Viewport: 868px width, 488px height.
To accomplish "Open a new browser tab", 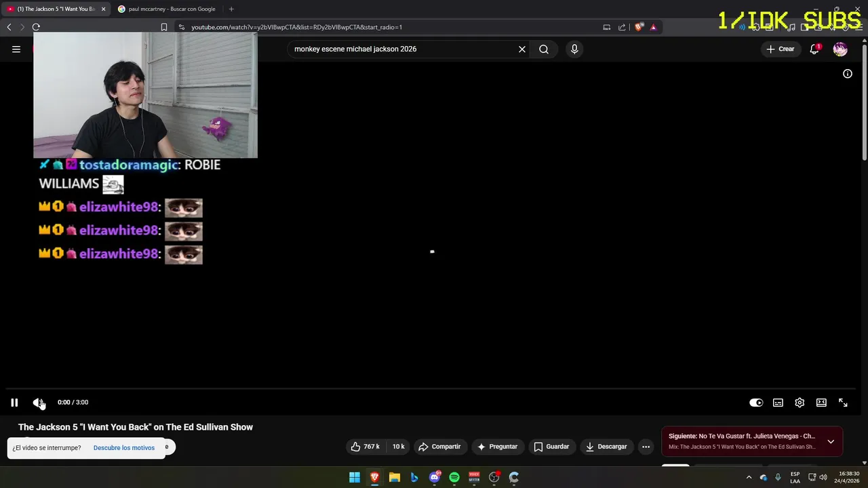I will coord(231,9).
